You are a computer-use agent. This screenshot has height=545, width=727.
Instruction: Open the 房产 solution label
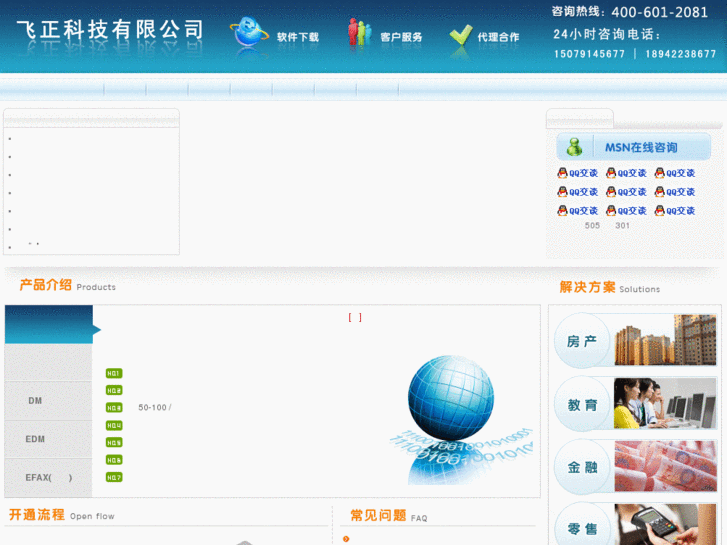tap(581, 341)
